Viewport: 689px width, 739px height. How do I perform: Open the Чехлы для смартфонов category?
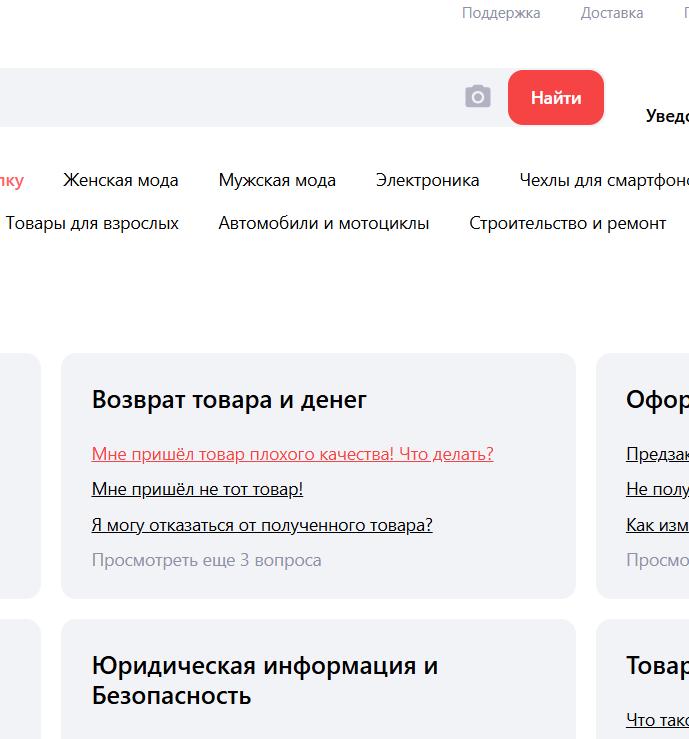[603, 180]
